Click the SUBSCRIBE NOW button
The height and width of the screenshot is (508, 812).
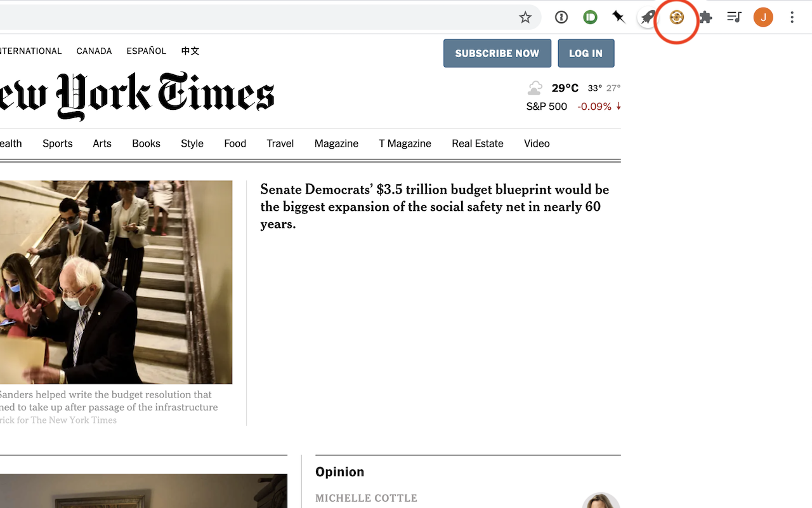497,53
